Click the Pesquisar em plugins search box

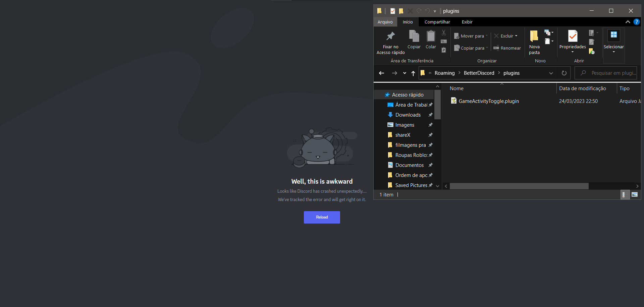click(606, 73)
